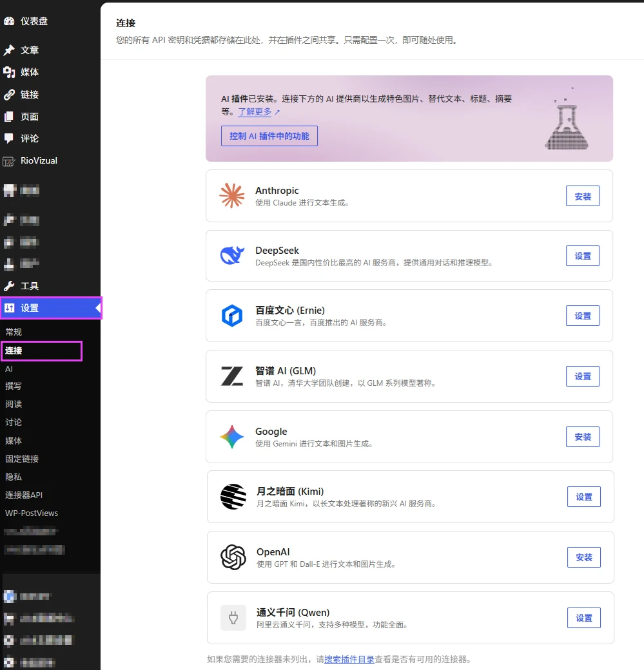Viewport: 644px width, 670px height.
Task: Click 控制 AI 插件中的功能 button
Action: click(x=269, y=136)
